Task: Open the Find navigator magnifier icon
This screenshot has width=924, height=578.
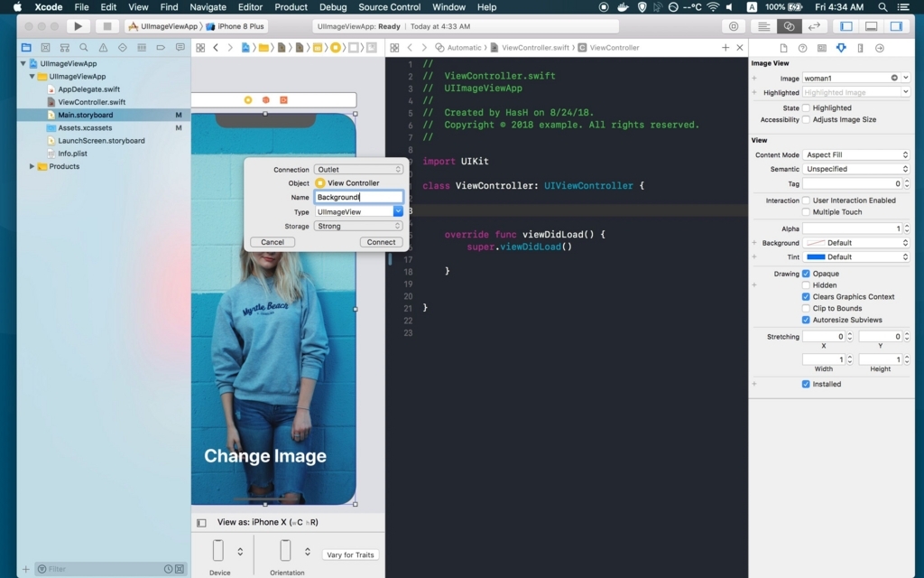Action: [x=84, y=48]
